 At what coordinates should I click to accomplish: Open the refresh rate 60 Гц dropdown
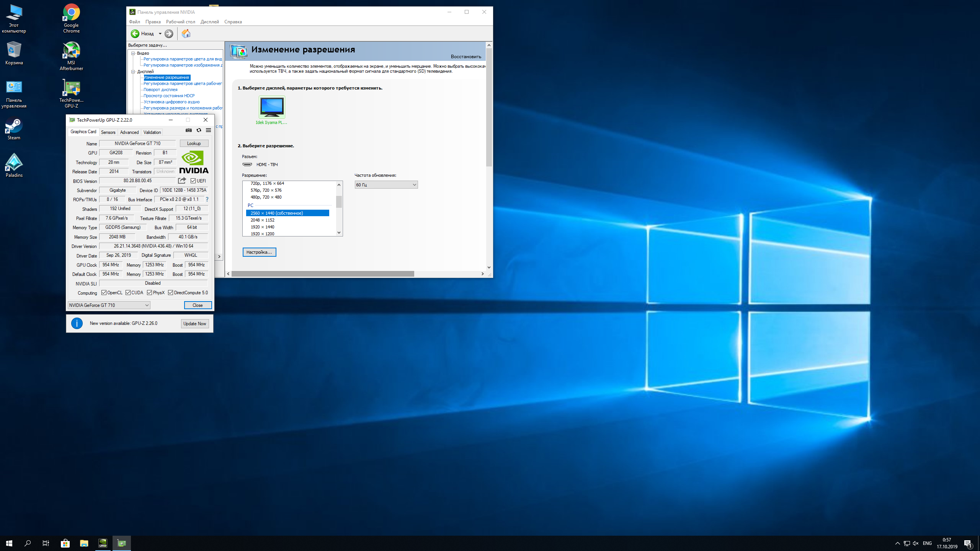pos(386,185)
